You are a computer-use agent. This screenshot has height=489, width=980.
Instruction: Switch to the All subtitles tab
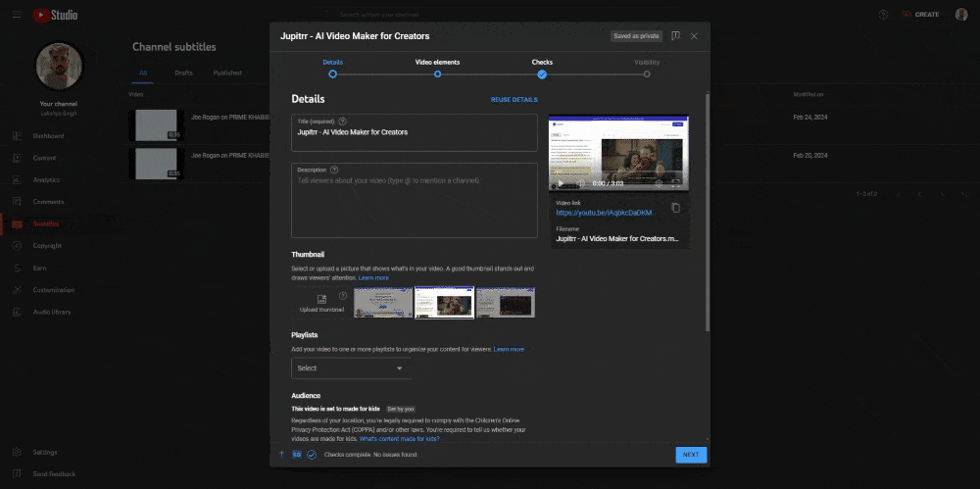[143, 73]
